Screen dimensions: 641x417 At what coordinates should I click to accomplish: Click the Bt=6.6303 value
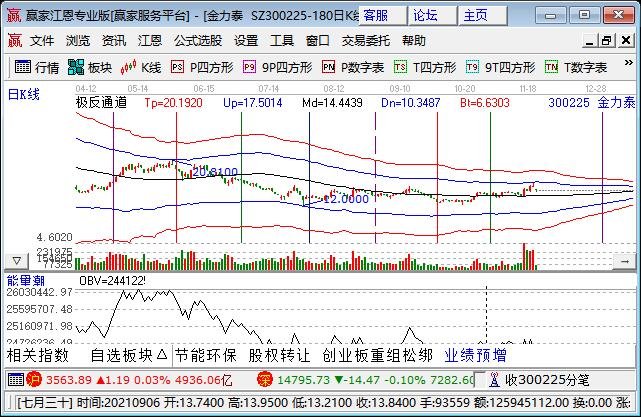point(485,103)
